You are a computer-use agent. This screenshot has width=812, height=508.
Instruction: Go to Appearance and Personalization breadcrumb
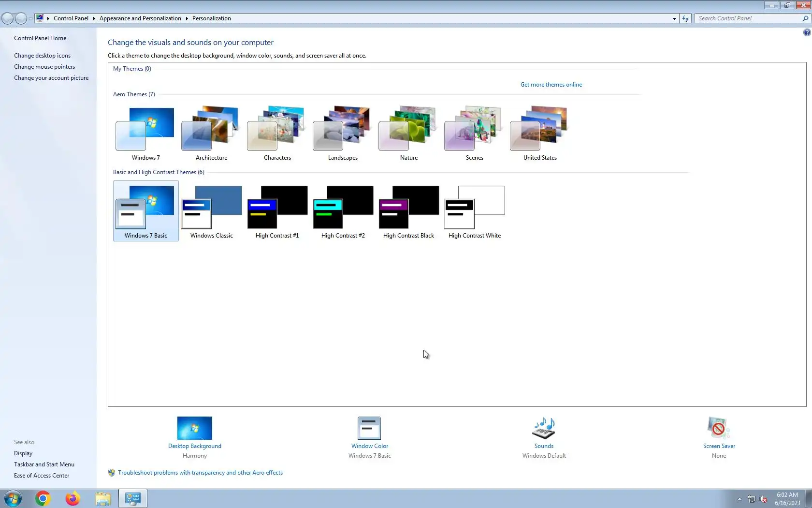point(140,18)
